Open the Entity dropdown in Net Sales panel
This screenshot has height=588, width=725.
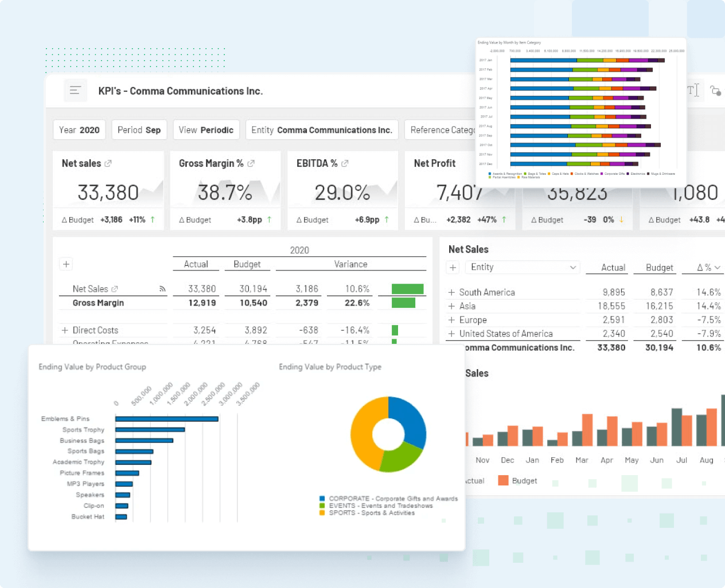pos(522,267)
